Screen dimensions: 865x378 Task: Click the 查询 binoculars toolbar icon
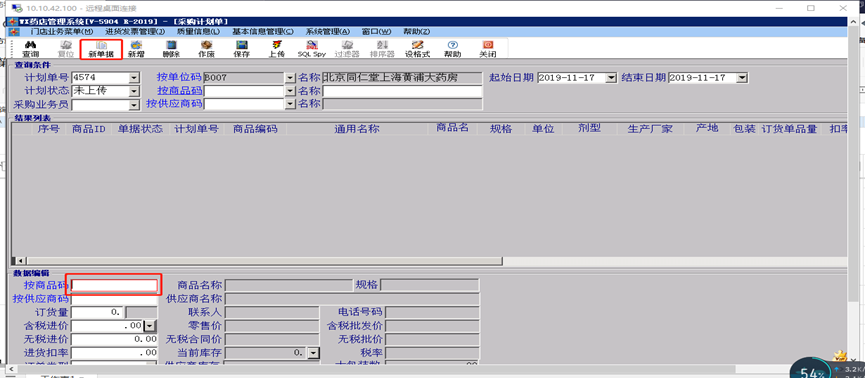point(30,49)
